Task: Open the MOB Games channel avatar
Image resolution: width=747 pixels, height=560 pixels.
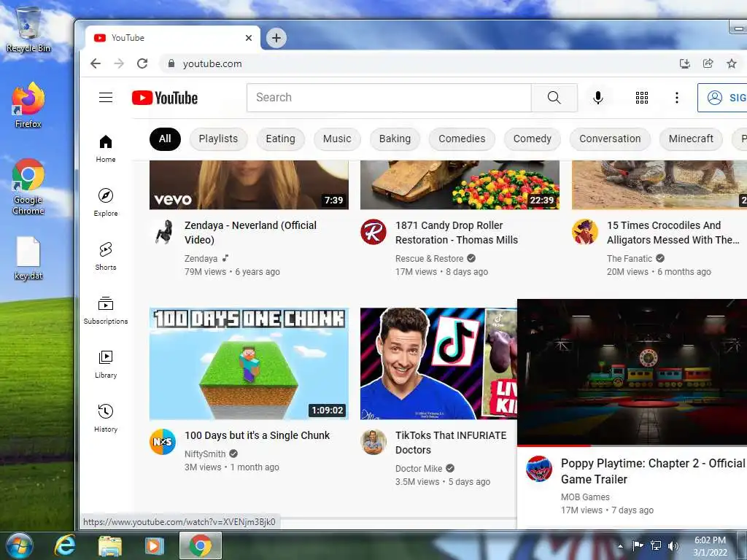Action: coord(539,469)
